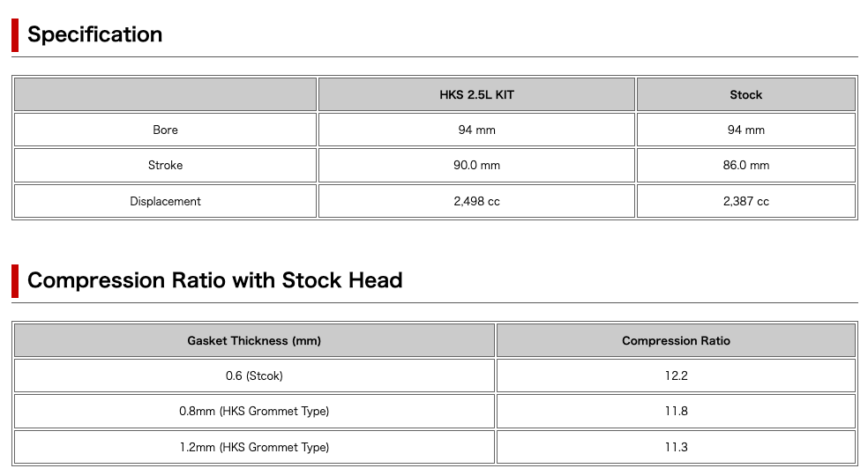
Task: Click the Stroke row label
Action: coord(165,165)
